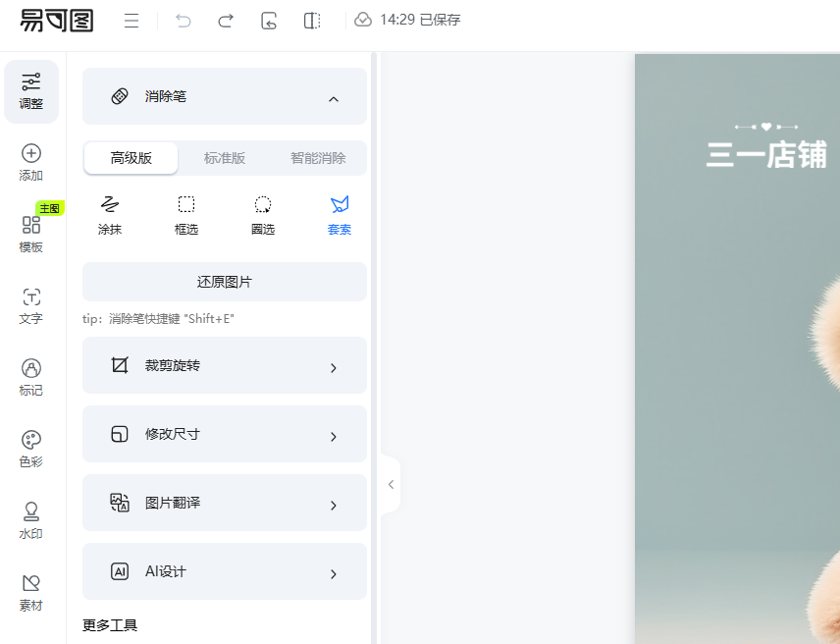
Task: Expand the 裁剪旋转 crop rotate section
Action: point(225,366)
